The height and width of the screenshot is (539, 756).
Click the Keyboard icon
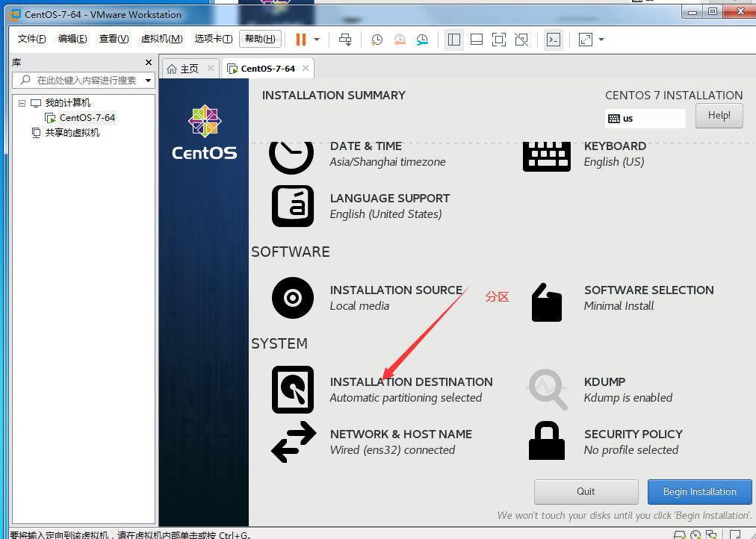click(x=547, y=157)
